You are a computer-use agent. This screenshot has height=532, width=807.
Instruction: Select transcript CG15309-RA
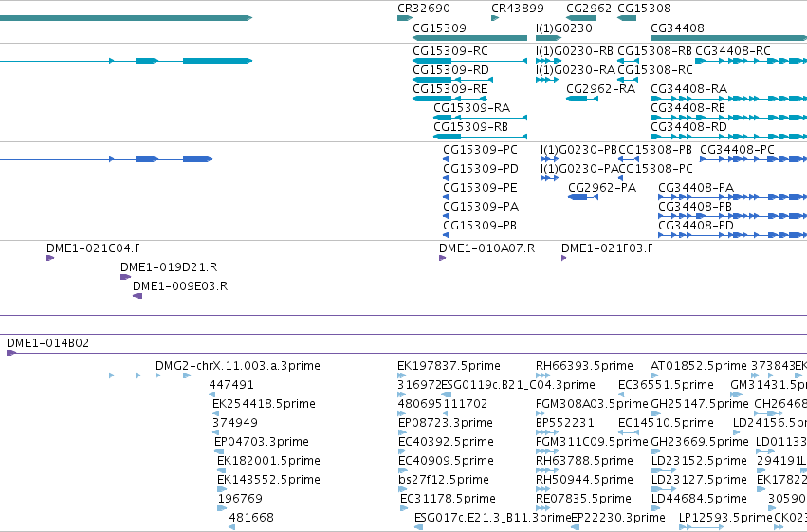[480, 118]
